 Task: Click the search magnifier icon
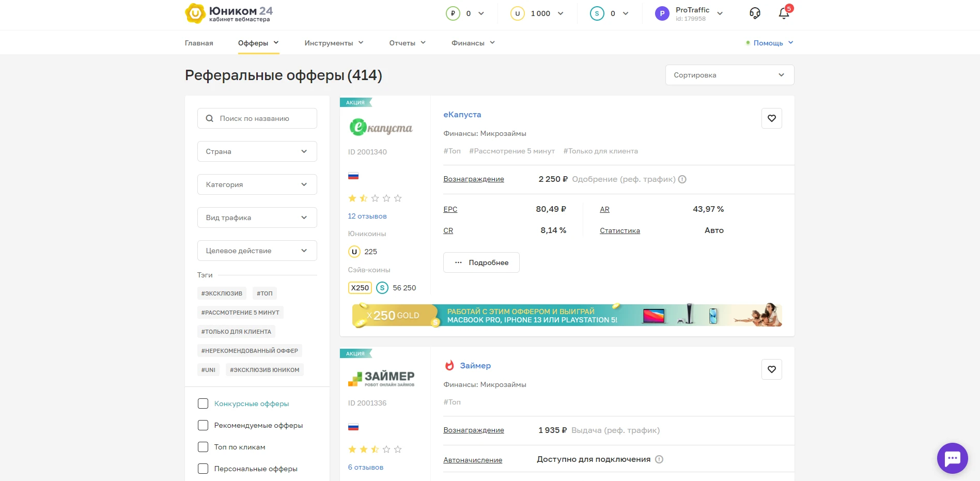click(209, 118)
